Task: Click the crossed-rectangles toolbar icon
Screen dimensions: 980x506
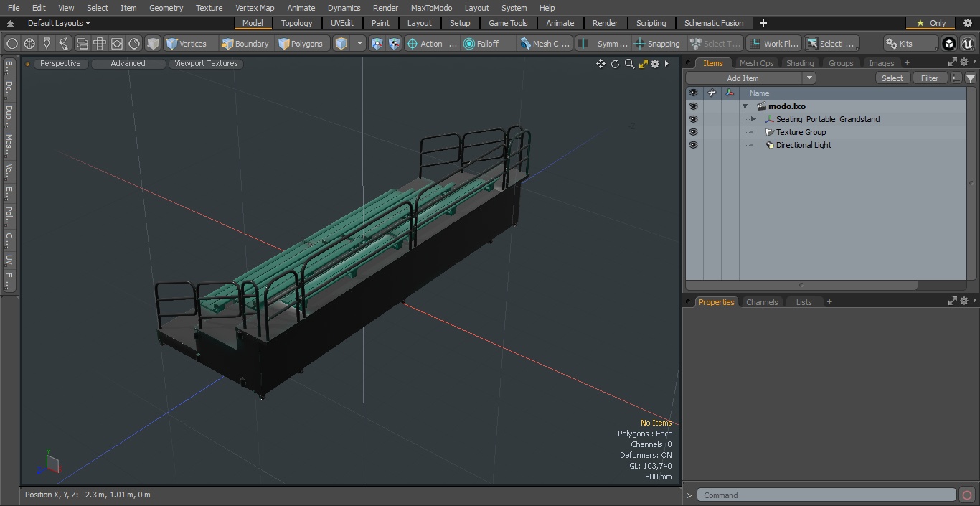Action: pyautogui.click(x=100, y=44)
